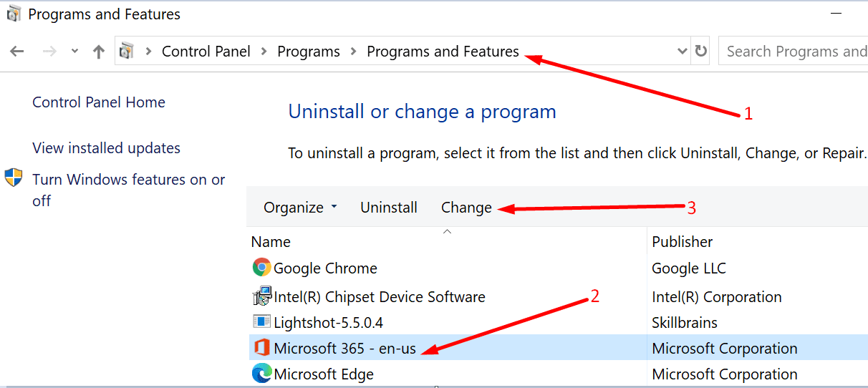Expand the address bar history dropdown
This screenshot has height=388, width=868.
click(x=683, y=52)
